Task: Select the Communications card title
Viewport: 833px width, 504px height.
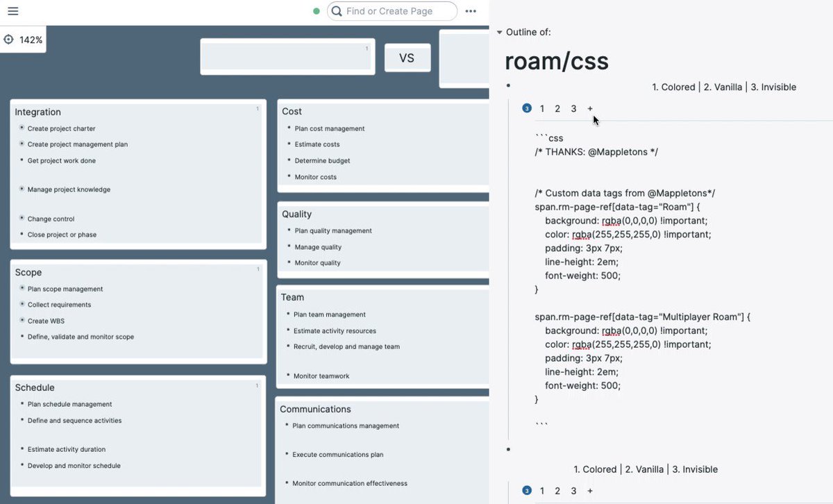Action: [x=315, y=409]
